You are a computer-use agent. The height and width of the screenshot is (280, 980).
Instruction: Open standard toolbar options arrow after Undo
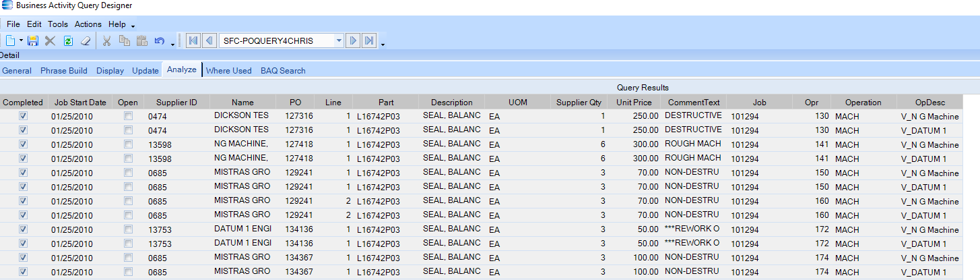173,45
